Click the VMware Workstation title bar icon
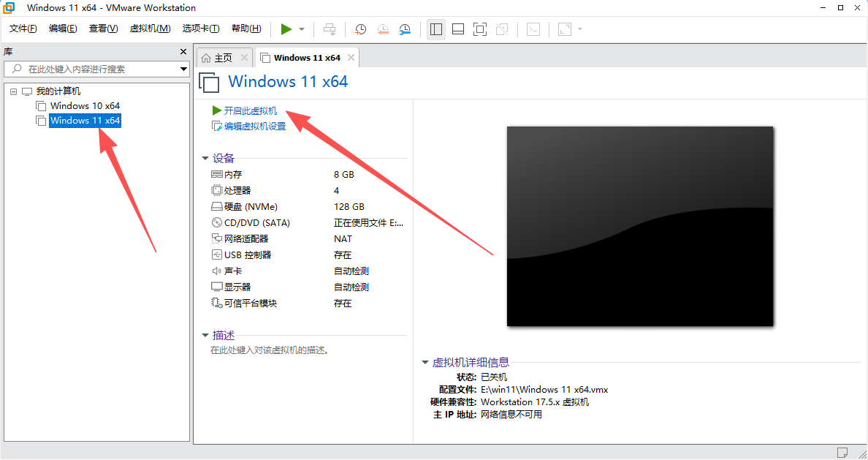The width and height of the screenshot is (868, 460). point(9,8)
